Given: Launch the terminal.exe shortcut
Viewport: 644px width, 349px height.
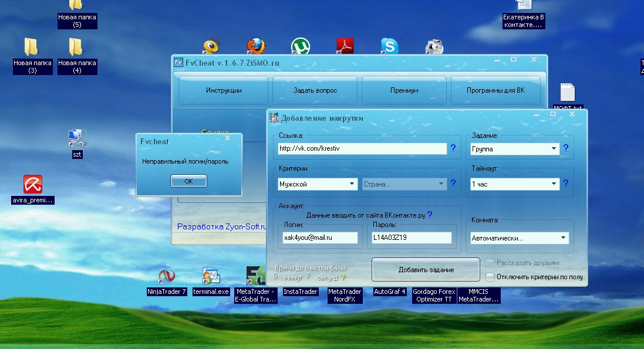Looking at the screenshot, I should [211, 276].
